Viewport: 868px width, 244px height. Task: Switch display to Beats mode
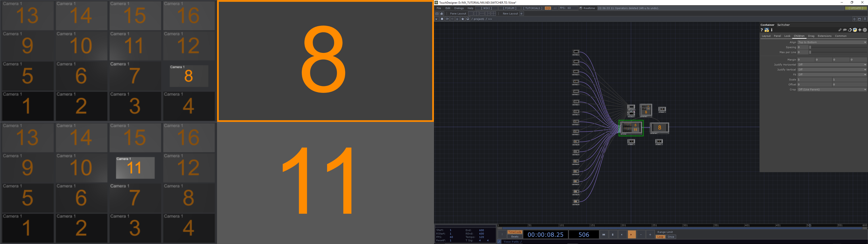tap(515, 237)
